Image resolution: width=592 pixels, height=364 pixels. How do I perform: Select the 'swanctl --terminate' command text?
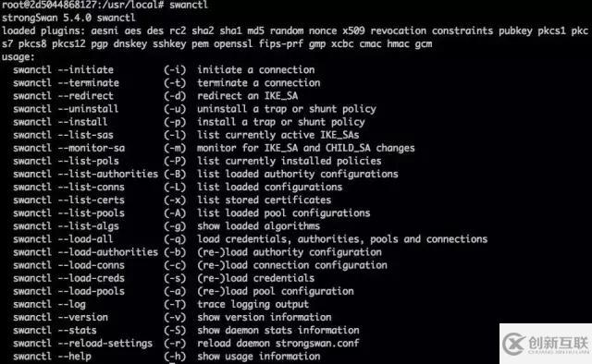[66, 82]
